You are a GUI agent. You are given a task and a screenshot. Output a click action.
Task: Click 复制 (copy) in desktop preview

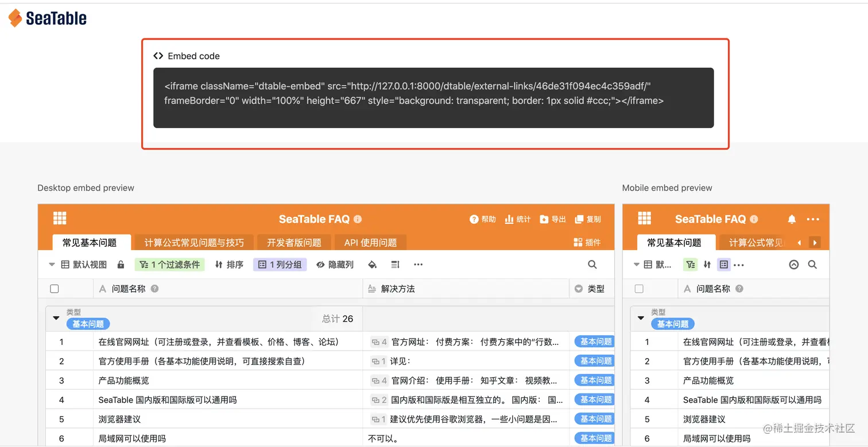(x=588, y=219)
